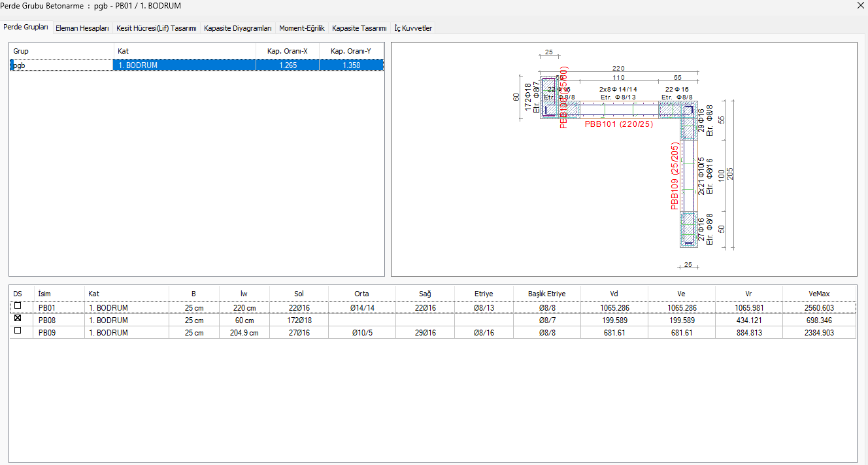Toggle the DS checkbox for PB09
Viewport: 868px width, 465px height.
[18, 331]
